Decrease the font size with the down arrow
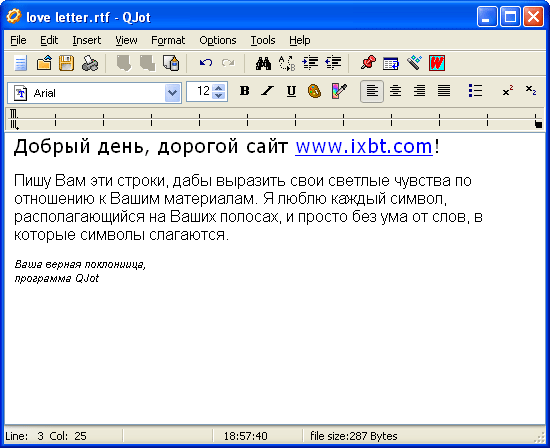 click(219, 96)
